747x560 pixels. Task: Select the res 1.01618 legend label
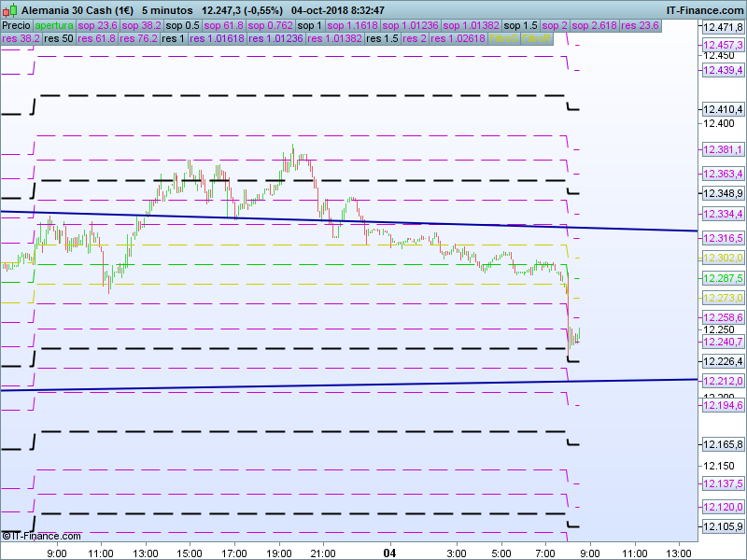click(x=218, y=39)
